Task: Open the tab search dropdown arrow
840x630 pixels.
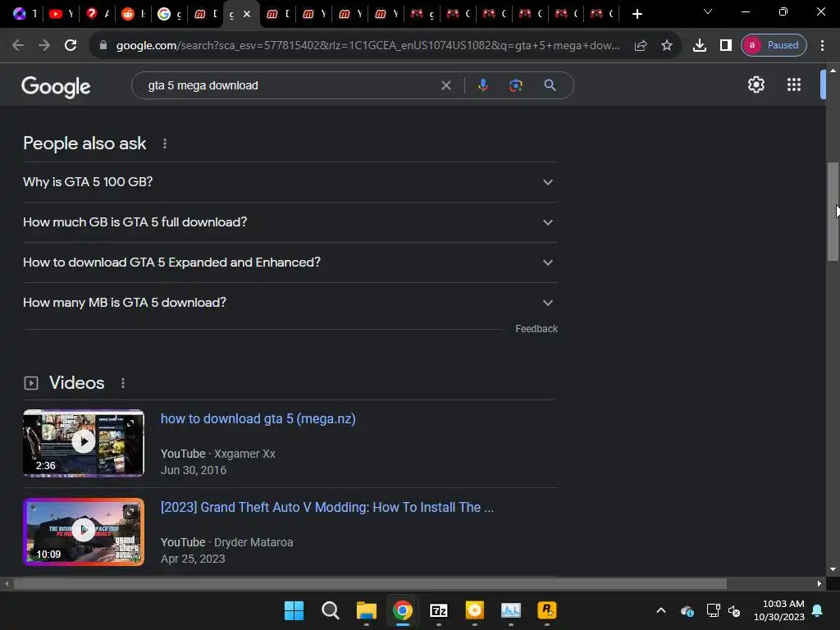Action: pos(708,11)
